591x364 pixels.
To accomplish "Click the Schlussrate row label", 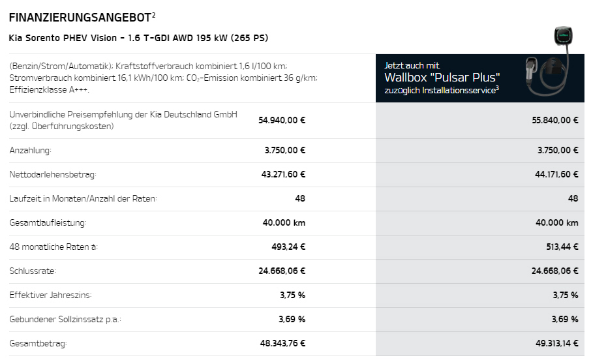I will (33, 271).
